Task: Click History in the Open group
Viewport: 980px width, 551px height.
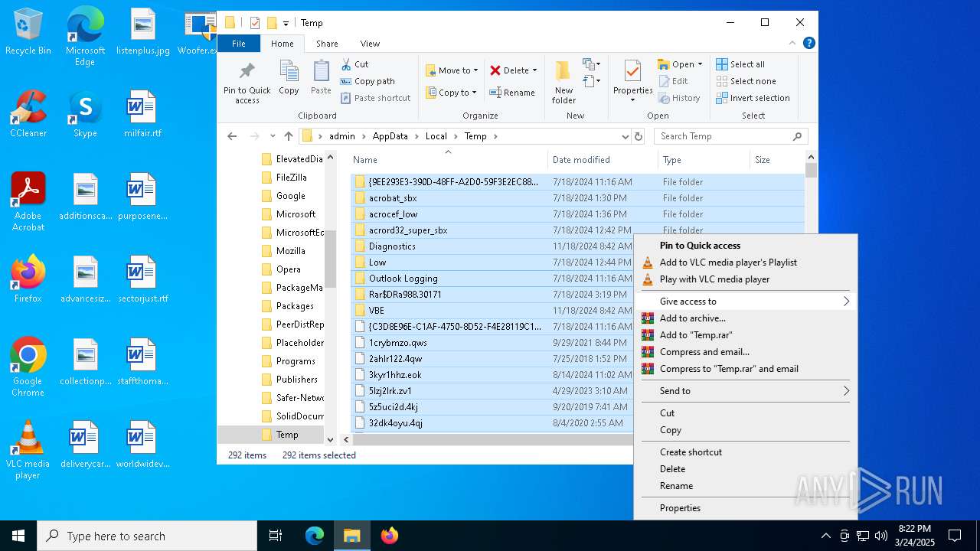Action: click(679, 98)
